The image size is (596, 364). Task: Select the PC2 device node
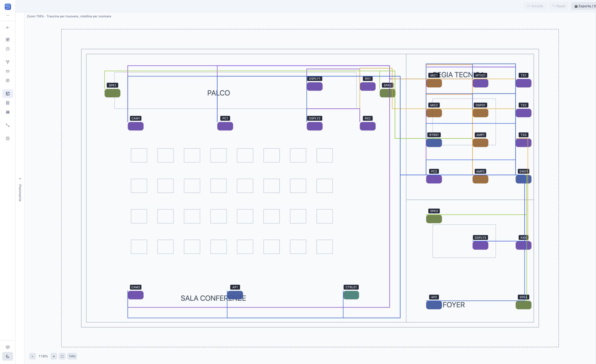pyautogui.click(x=434, y=179)
